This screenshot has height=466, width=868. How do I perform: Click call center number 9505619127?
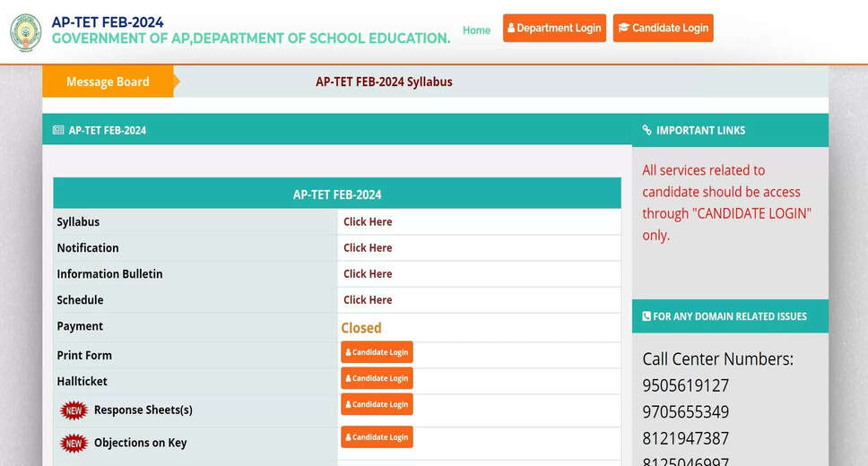(685, 385)
